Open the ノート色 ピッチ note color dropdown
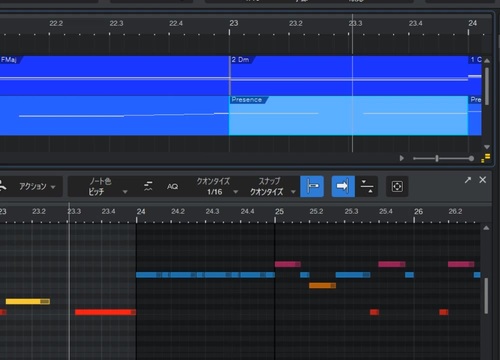Screen dimensions: 500x360 pos(107,186)
